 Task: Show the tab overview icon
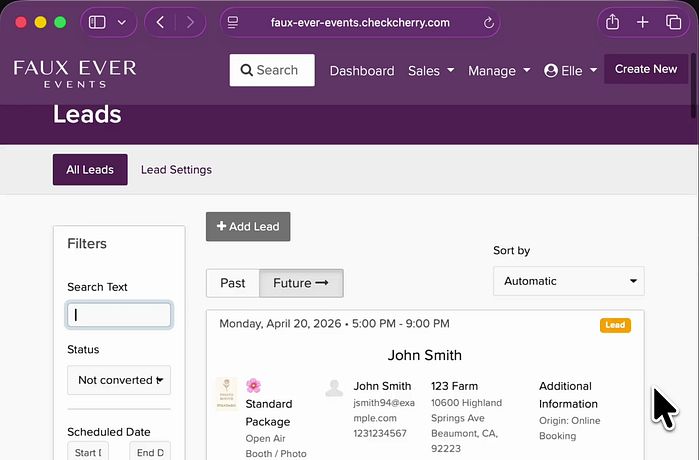pos(673,22)
